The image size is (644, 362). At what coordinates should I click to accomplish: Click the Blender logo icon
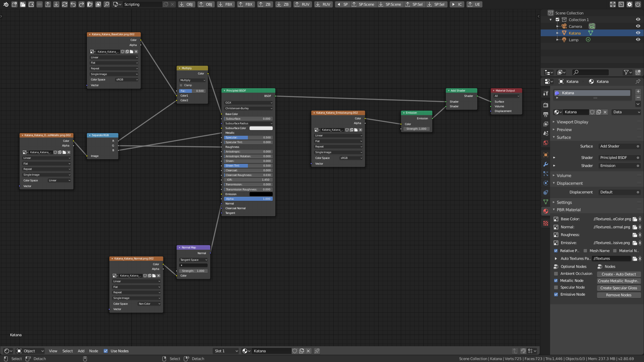click(x=6, y=4)
